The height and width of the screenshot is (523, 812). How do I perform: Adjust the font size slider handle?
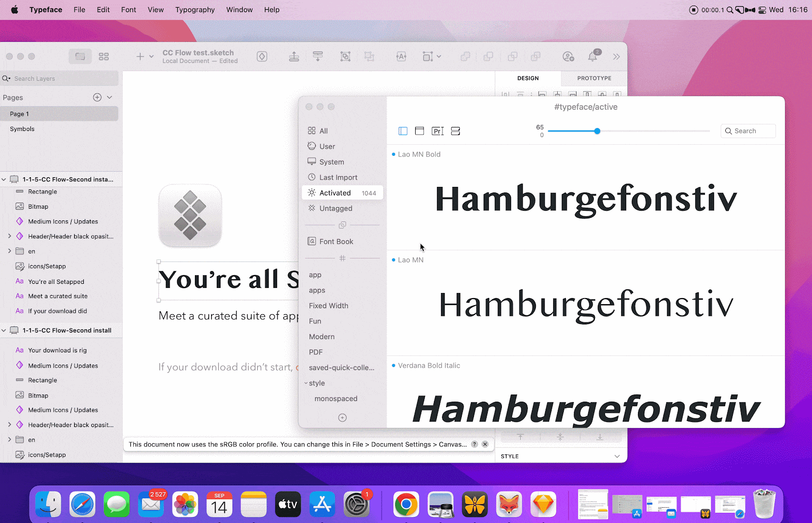(597, 131)
